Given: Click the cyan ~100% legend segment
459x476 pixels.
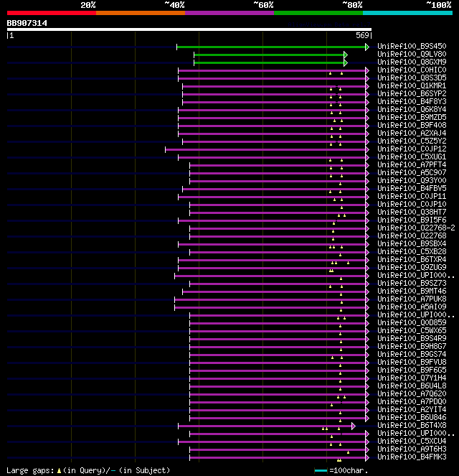Looking at the screenshot, I should click(x=407, y=13).
